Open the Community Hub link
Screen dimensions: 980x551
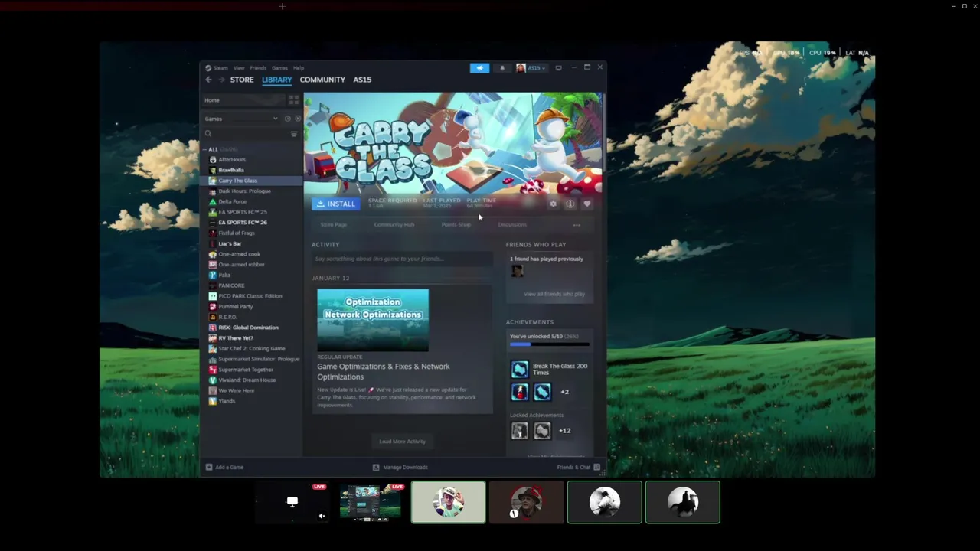[394, 225]
